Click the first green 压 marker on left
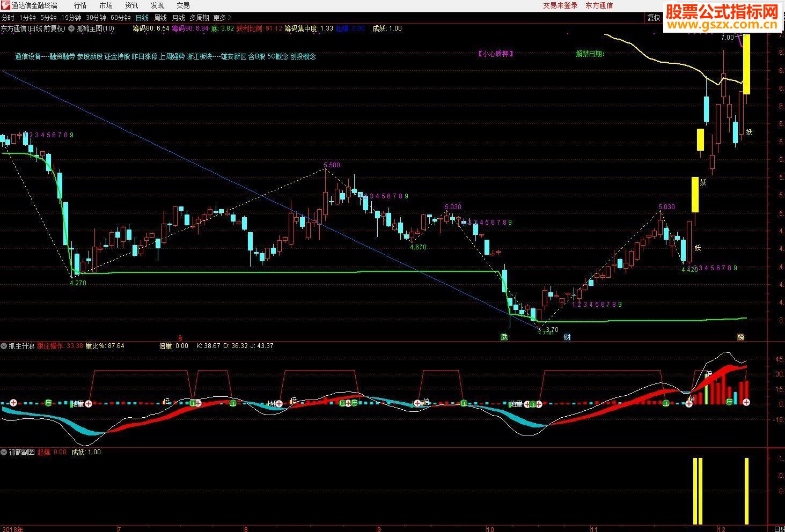This screenshot has height=532, width=785. pos(48,403)
